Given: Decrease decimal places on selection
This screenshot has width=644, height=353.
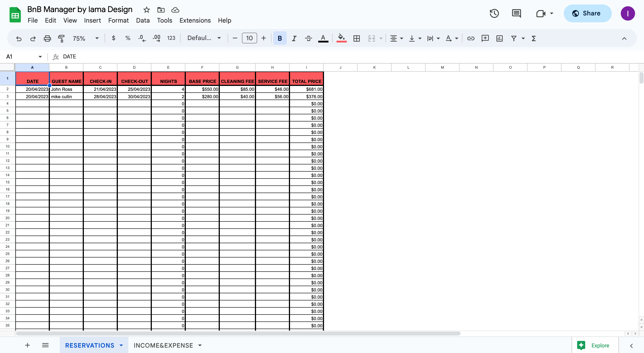Looking at the screenshot, I should tap(142, 38).
